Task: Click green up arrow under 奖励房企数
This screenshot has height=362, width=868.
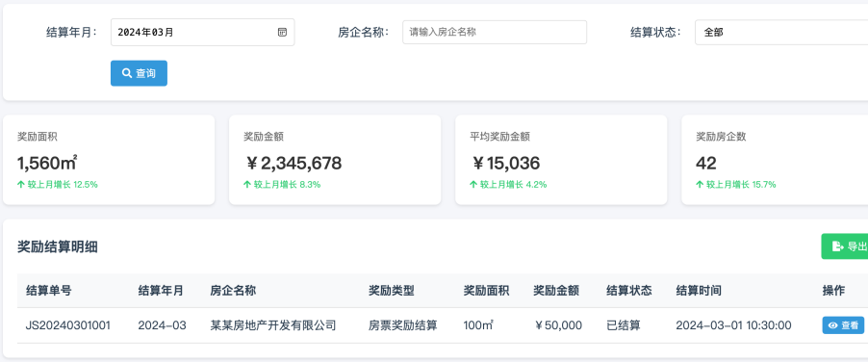Action: 700,184
